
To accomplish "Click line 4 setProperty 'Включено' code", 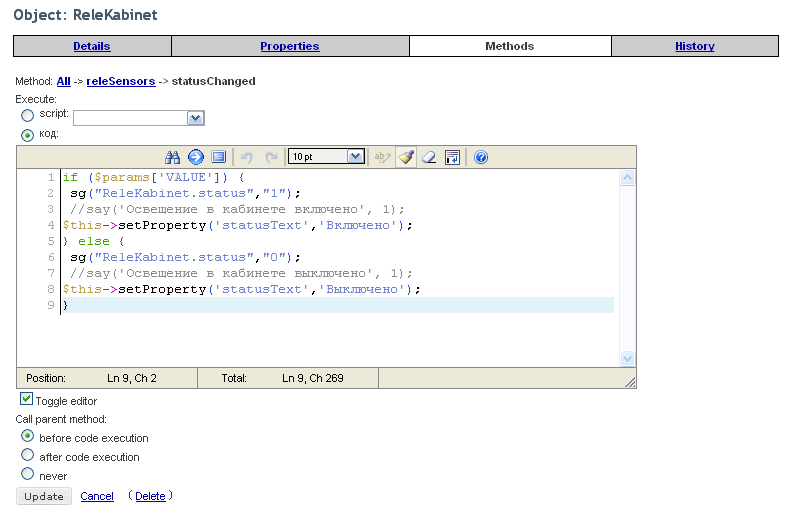I will point(238,225).
